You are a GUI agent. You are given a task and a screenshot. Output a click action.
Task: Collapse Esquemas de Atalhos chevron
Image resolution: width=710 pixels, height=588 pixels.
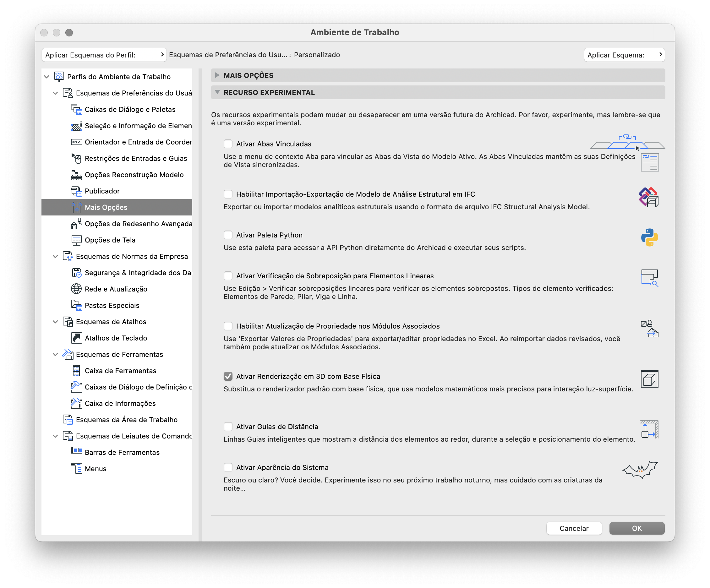(x=55, y=322)
